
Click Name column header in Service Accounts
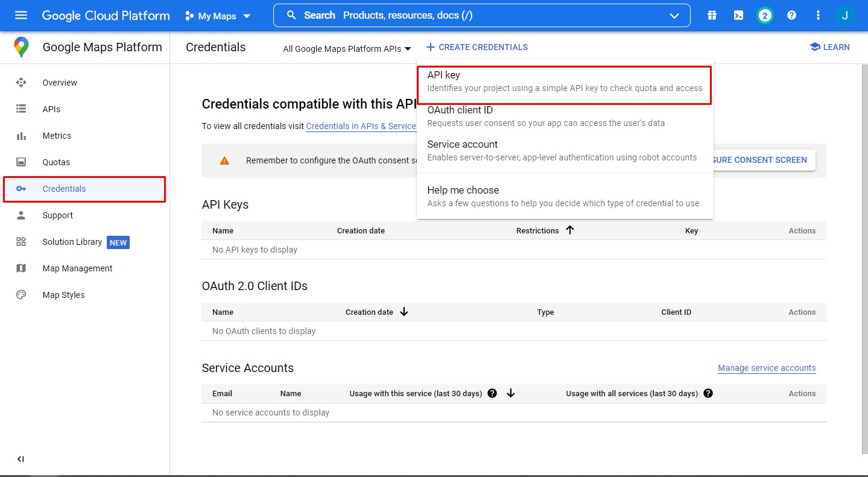pos(290,393)
